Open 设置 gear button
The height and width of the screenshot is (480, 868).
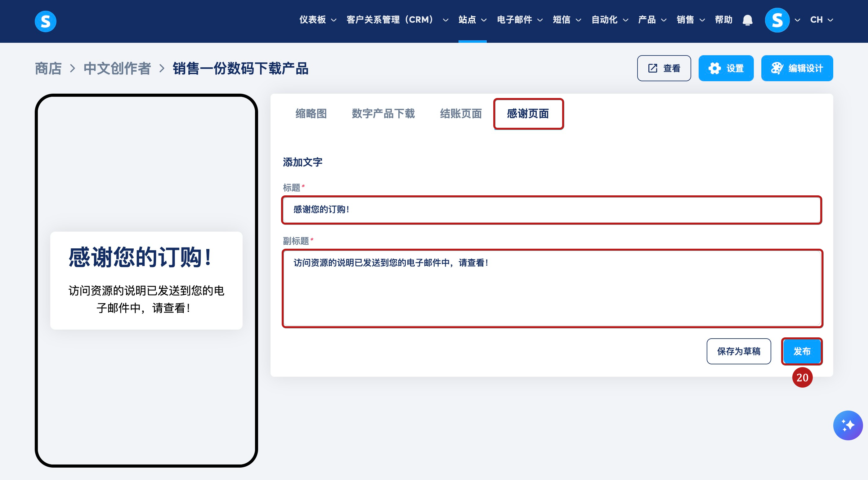click(726, 69)
